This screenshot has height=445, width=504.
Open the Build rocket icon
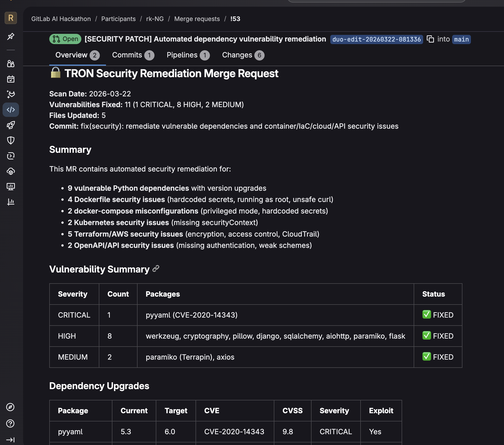tap(11, 125)
